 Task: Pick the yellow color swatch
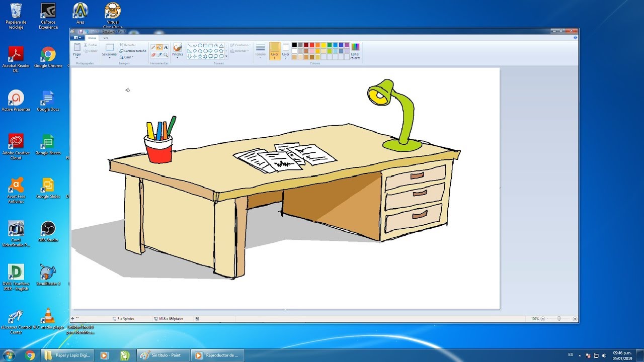pos(324,45)
